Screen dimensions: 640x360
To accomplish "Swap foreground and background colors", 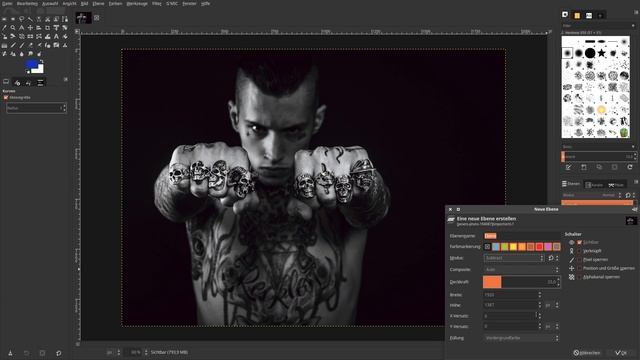I will tap(42, 61).
